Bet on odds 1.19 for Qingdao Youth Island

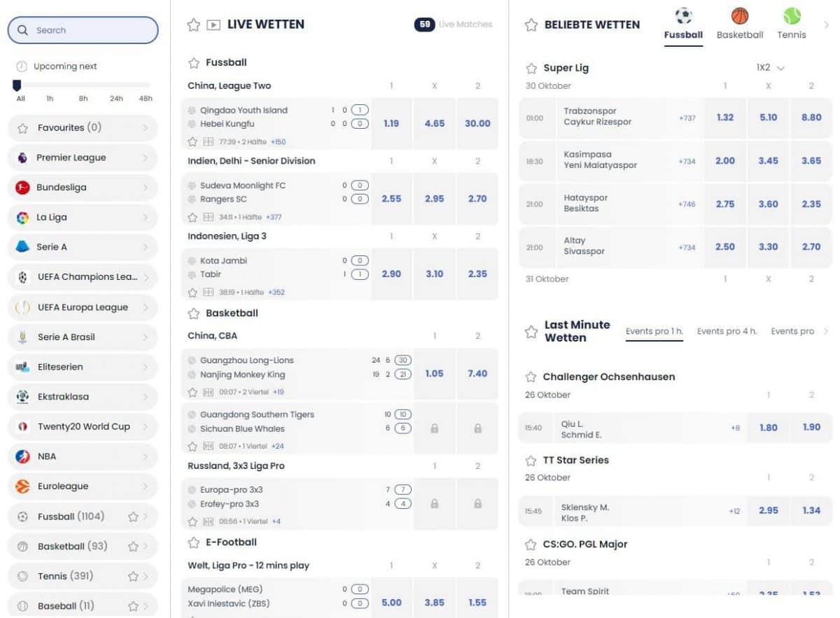pos(391,123)
